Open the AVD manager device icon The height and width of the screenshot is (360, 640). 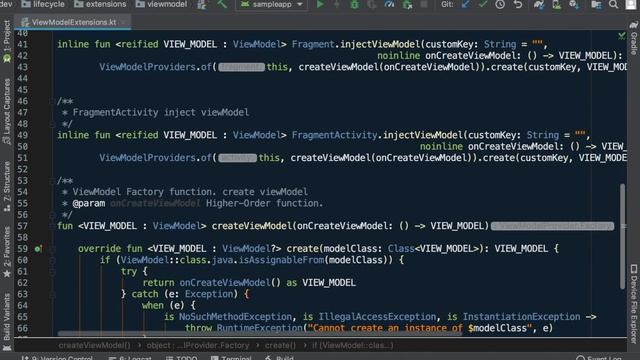click(x=556, y=4)
